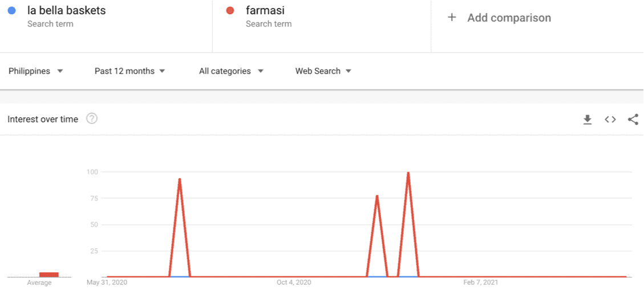Viewport: 644px width, 290px height.
Task: Select the red dot for farmasi
Action: [x=230, y=11]
